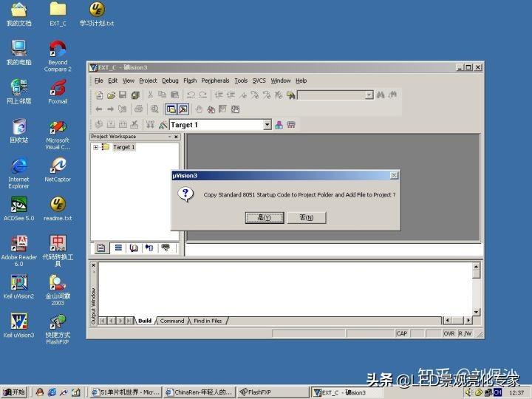Open the Find text combo box dropdown
The width and height of the screenshot is (532, 399).
pos(369,95)
